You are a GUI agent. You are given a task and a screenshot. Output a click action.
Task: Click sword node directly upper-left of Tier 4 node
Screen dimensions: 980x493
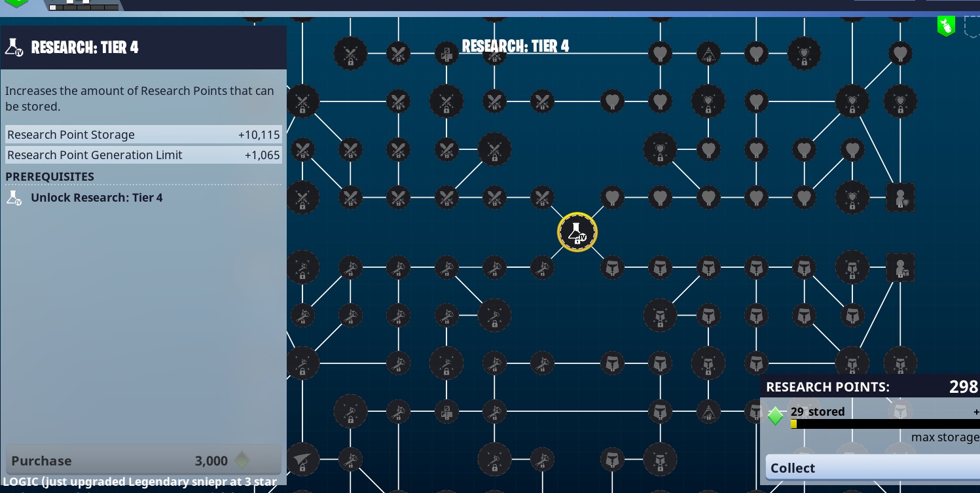coord(542,197)
